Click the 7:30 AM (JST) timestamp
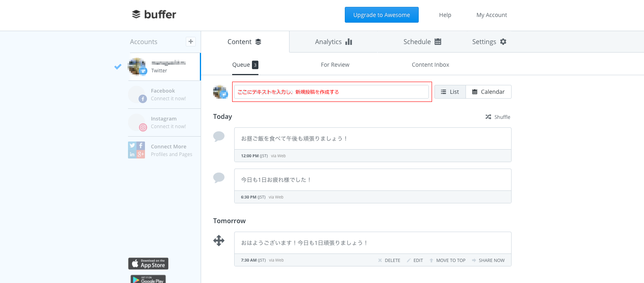 (x=253, y=260)
